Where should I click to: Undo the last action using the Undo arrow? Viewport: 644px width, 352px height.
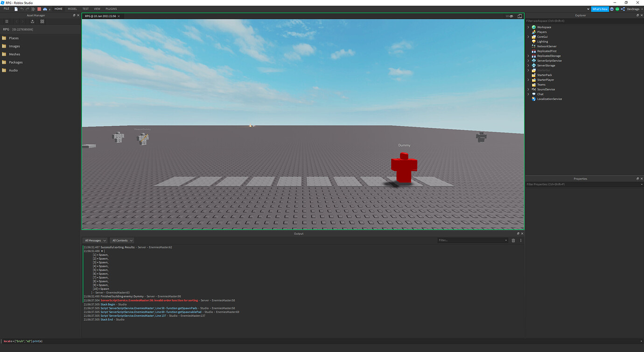click(21, 8)
